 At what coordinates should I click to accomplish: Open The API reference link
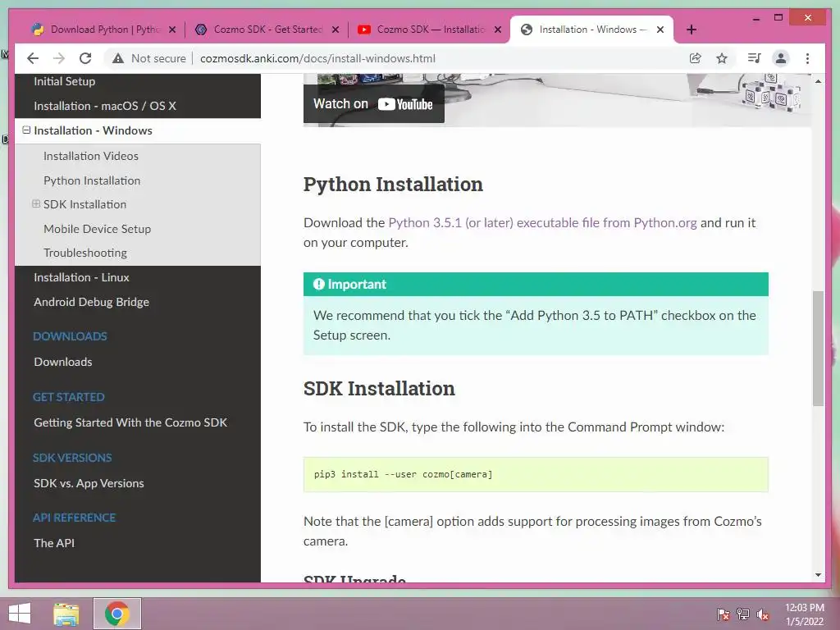click(54, 543)
